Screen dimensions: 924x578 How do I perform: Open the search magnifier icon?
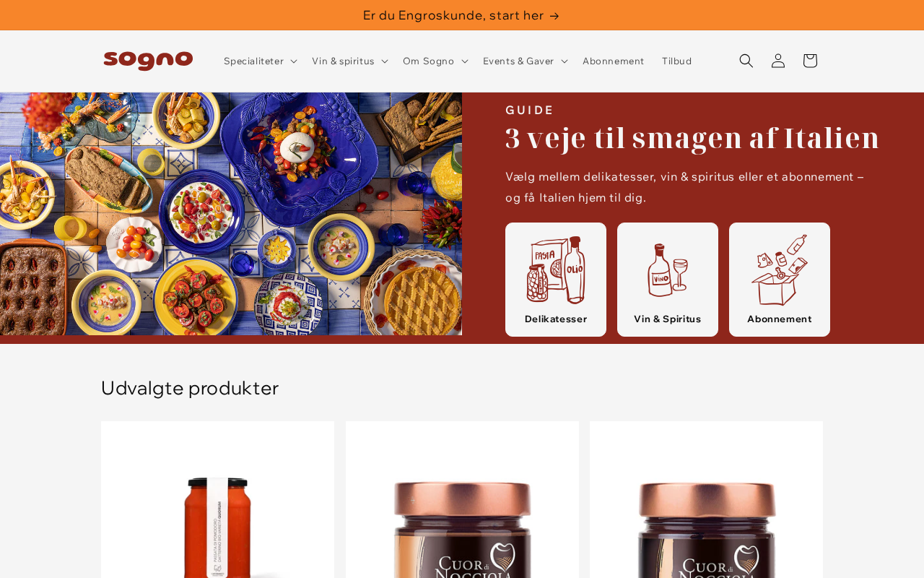pyautogui.click(x=746, y=61)
